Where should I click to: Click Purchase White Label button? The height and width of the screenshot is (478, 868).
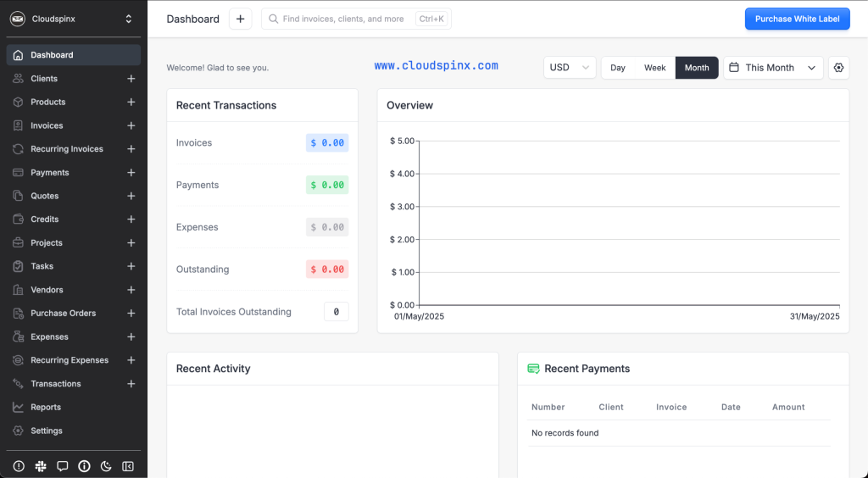(797, 19)
